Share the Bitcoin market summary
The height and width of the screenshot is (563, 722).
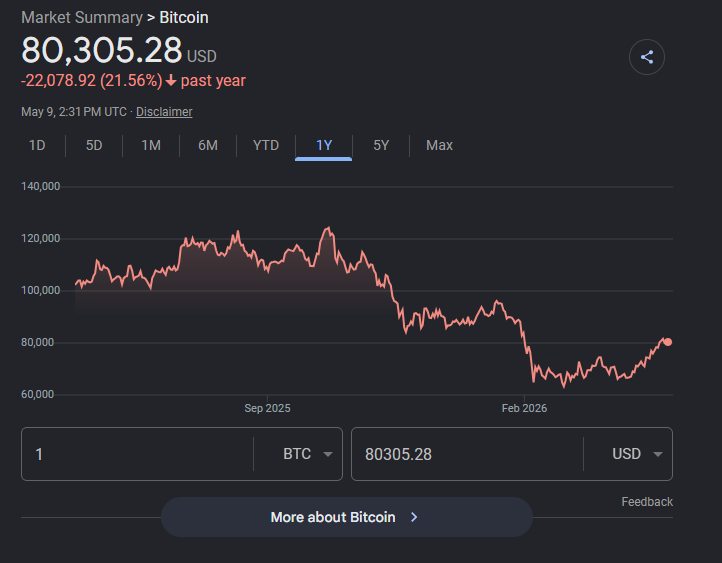pyautogui.click(x=646, y=57)
